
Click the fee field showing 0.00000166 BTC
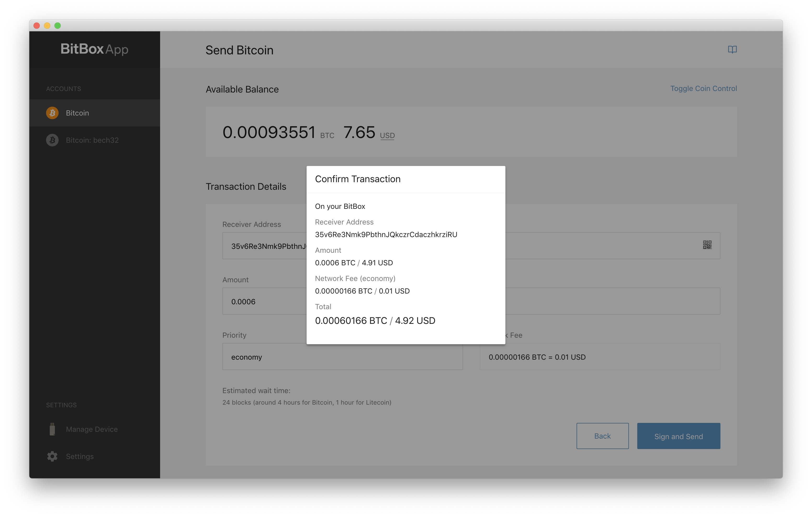tap(600, 357)
